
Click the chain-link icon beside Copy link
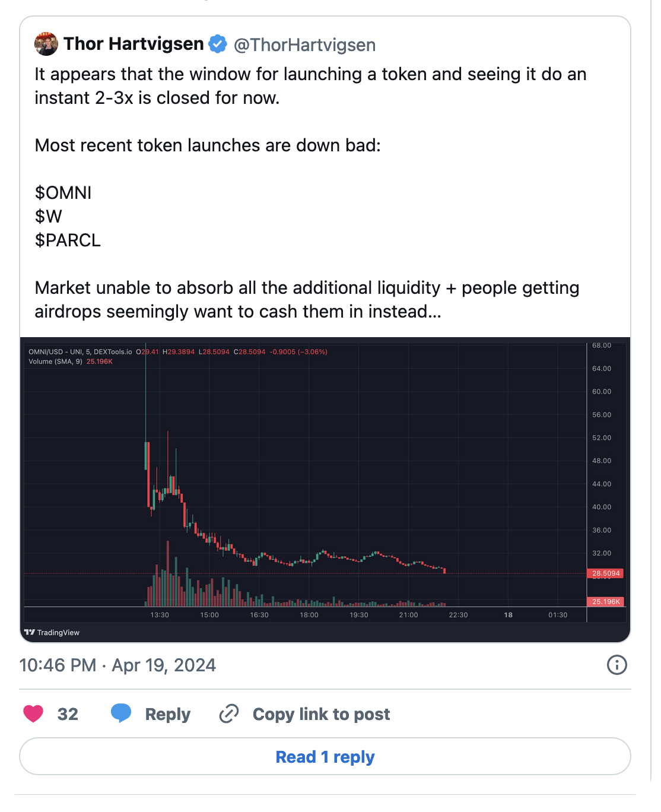[x=229, y=714]
